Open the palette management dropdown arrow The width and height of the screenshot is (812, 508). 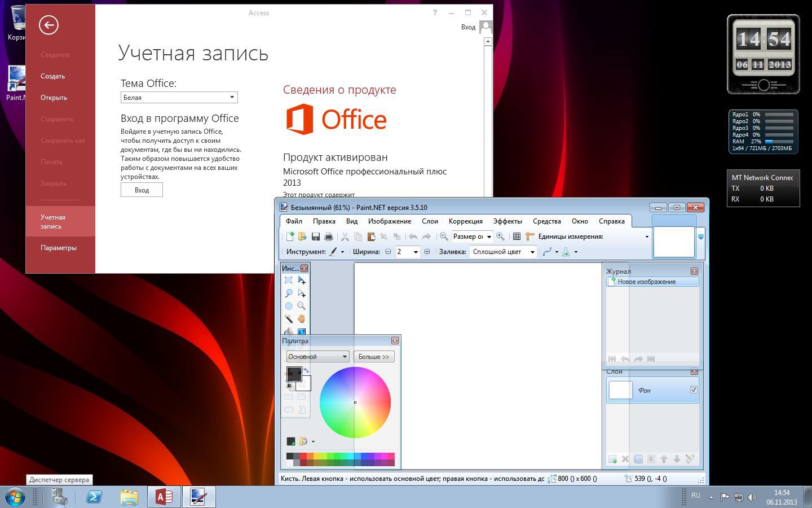[313, 441]
